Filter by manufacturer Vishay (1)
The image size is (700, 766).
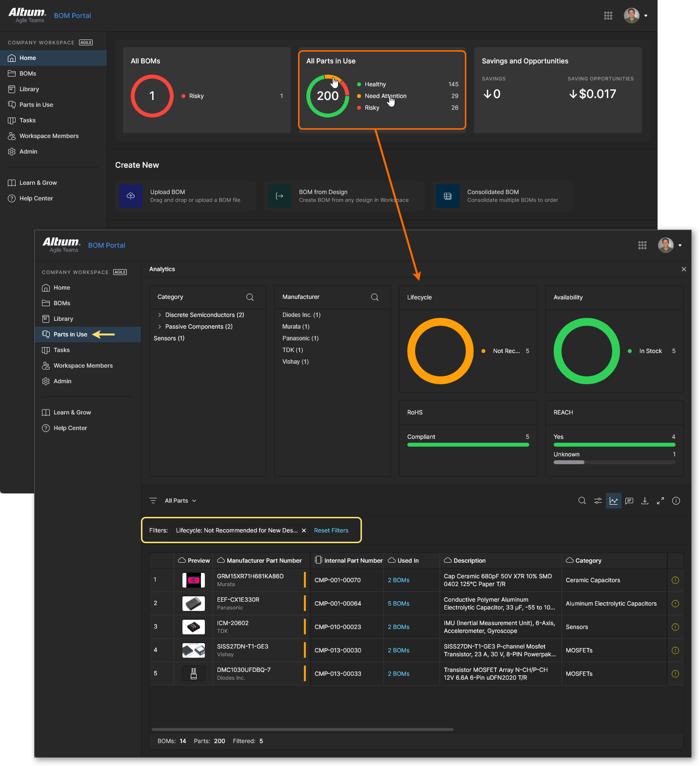point(296,362)
